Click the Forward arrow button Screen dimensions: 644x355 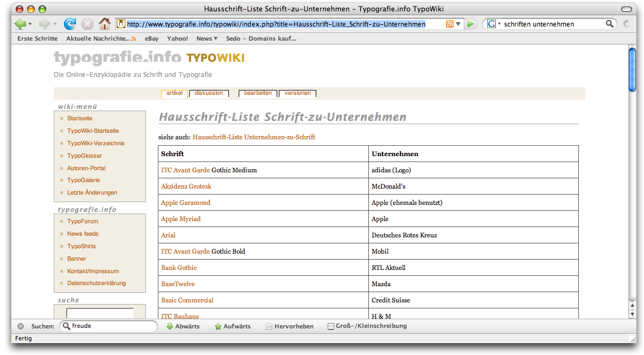[x=44, y=24]
